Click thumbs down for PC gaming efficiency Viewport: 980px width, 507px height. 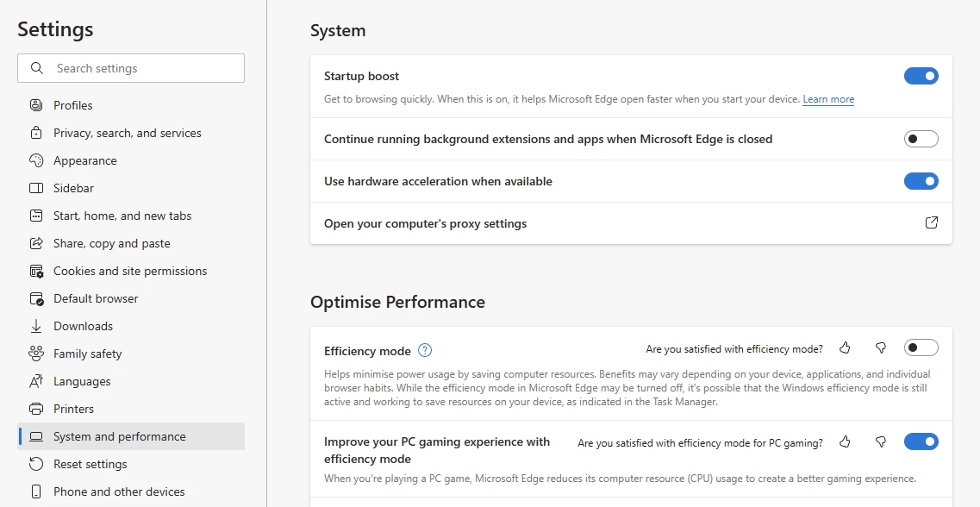pyautogui.click(x=881, y=441)
